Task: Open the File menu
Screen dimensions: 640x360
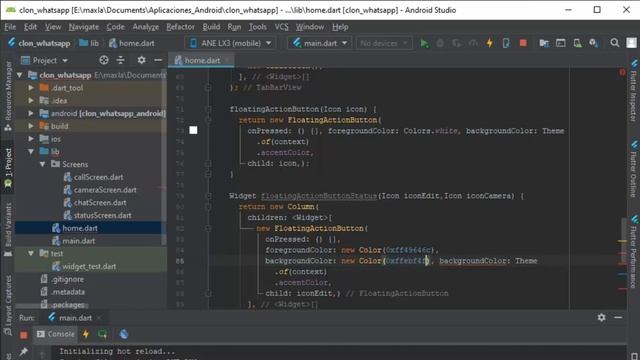Action: (10, 27)
